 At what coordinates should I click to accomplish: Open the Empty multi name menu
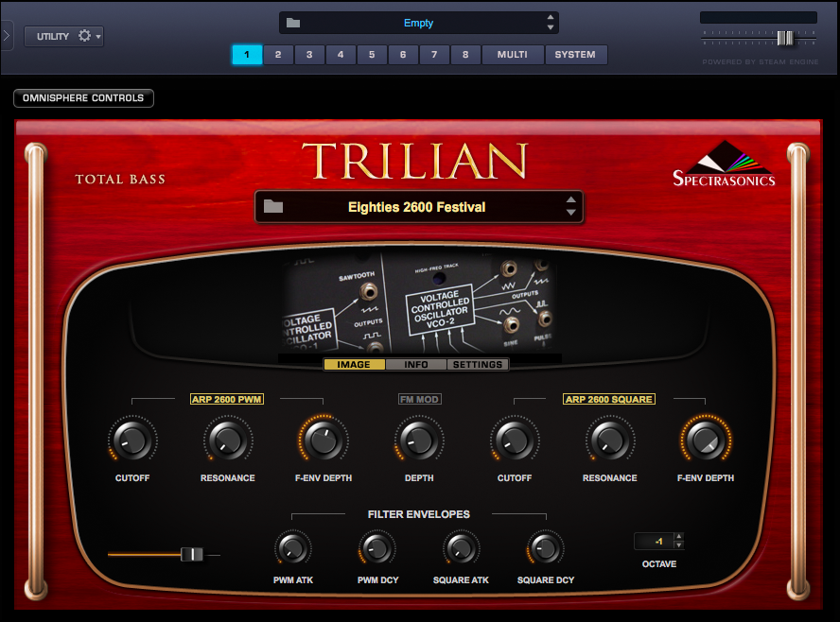point(418,23)
